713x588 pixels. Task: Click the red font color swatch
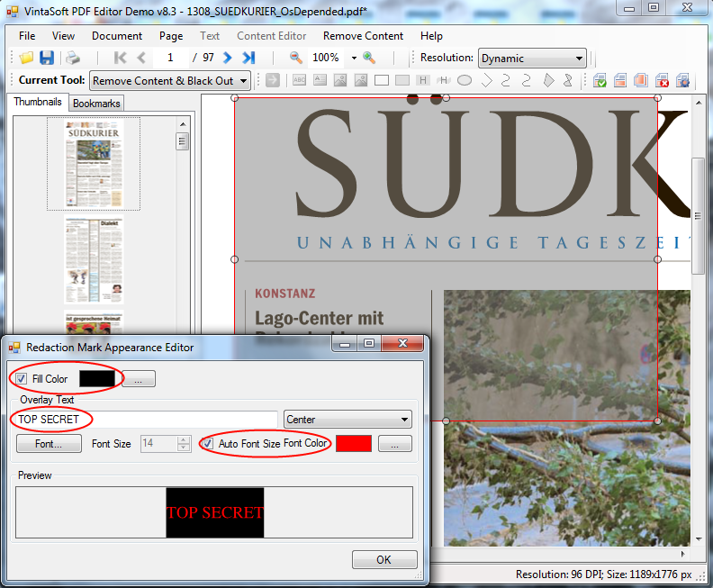click(354, 443)
